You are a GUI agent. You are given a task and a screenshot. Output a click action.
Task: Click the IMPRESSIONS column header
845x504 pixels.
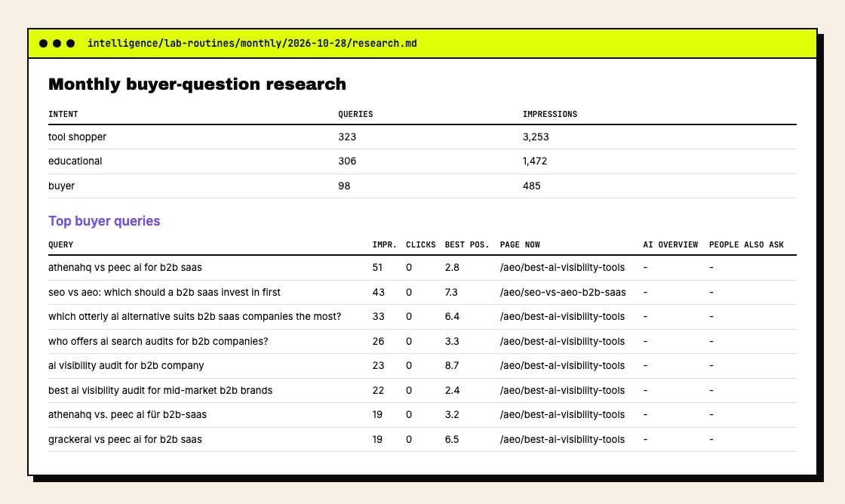[550, 114]
